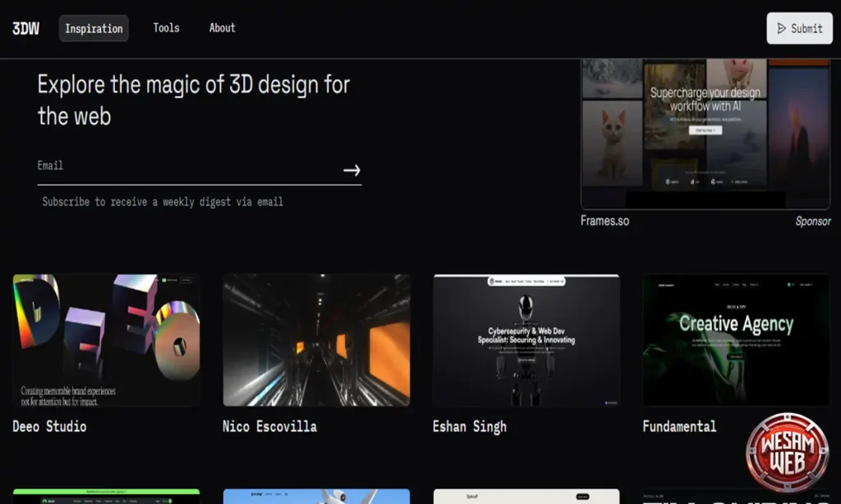Open the Fundamental Creative Agency thumbnail

click(736, 340)
